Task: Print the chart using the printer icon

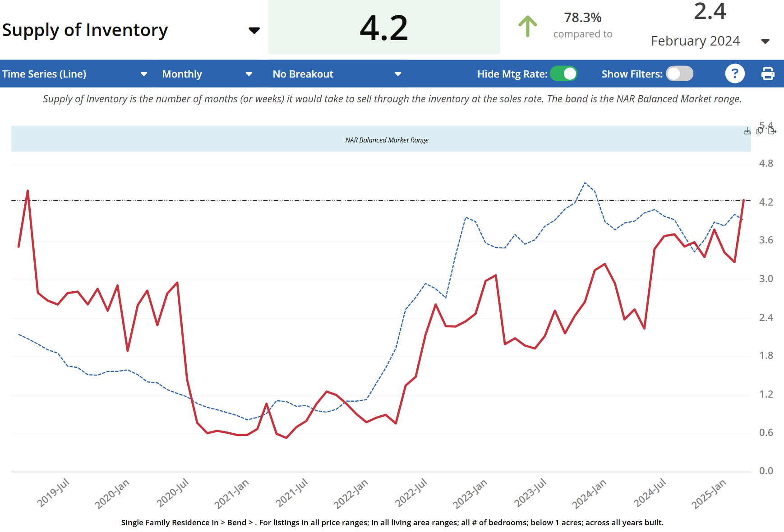Action: pyautogui.click(x=767, y=73)
